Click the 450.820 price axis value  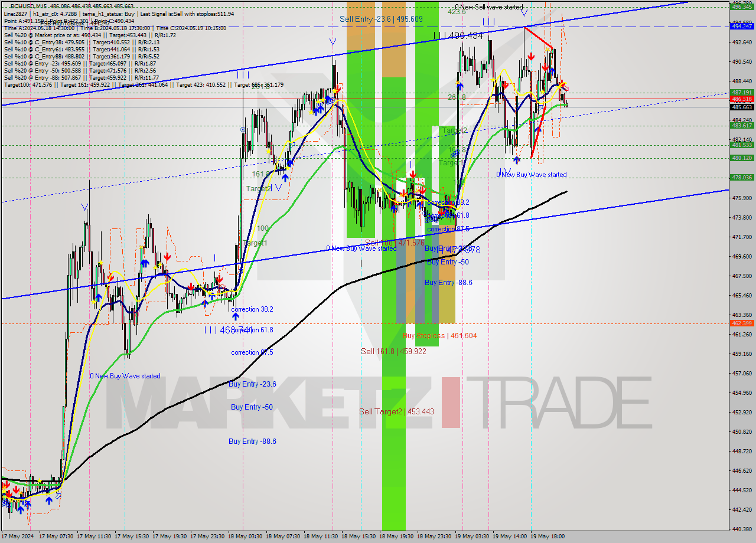741,431
